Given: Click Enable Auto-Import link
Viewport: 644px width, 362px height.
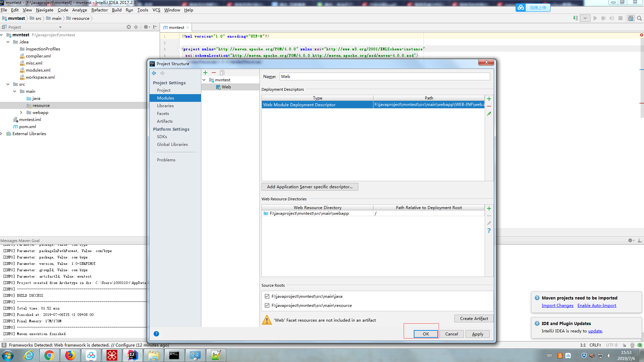Looking at the screenshot, I should (x=597, y=306).
